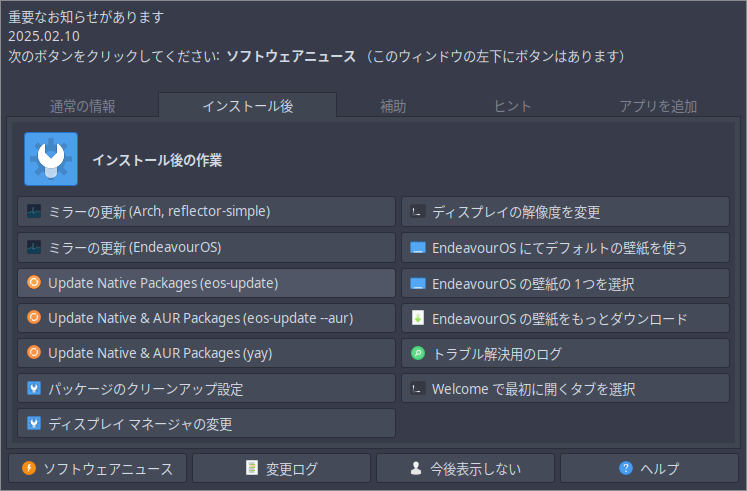Click the monitor icon on ミラーの更新 (EndeavourOS)
This screenshot has height=491, width=747.
click(34, 247)
